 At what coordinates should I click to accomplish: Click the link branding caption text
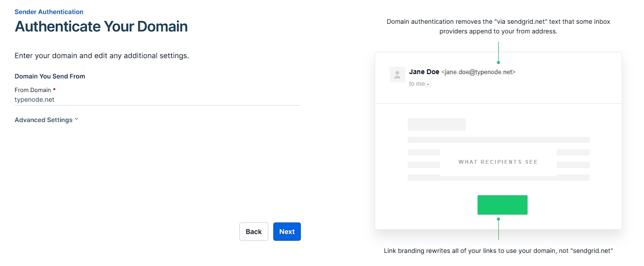[x=498, y=250]
